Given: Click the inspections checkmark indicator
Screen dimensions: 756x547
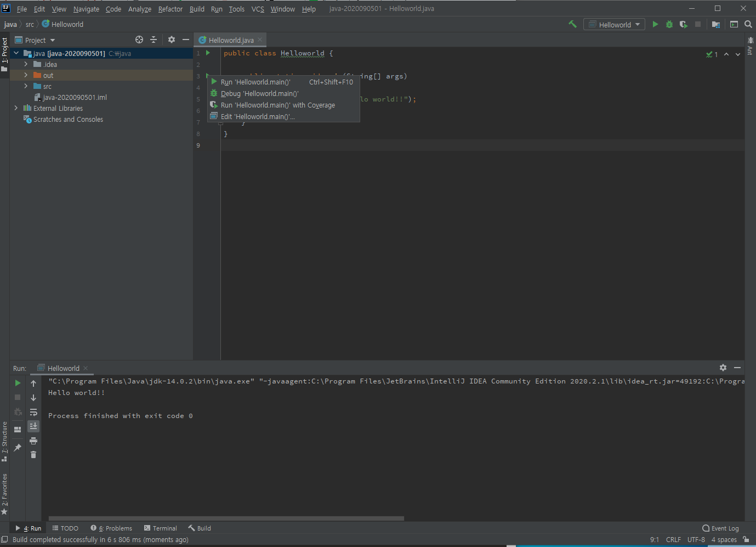Looking at the screenshot, I should coord(712,54).
